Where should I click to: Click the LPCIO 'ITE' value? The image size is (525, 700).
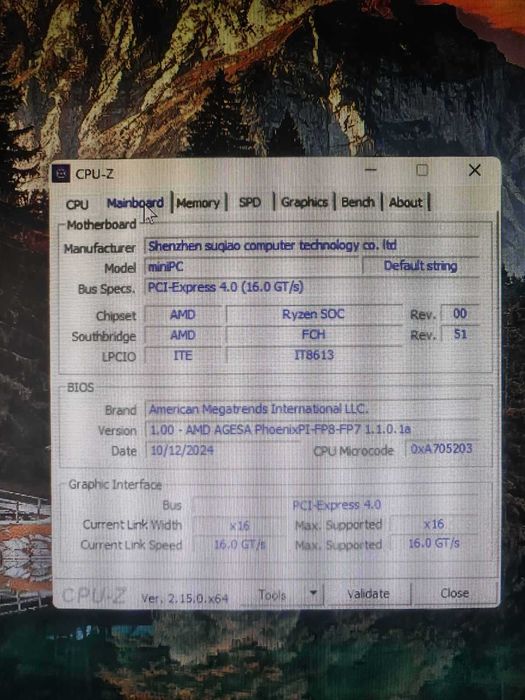point(183,355)
